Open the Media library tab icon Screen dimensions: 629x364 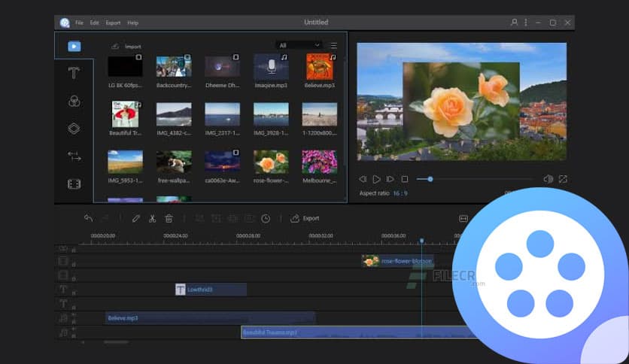pyautogui.click(x=74, y=47)
